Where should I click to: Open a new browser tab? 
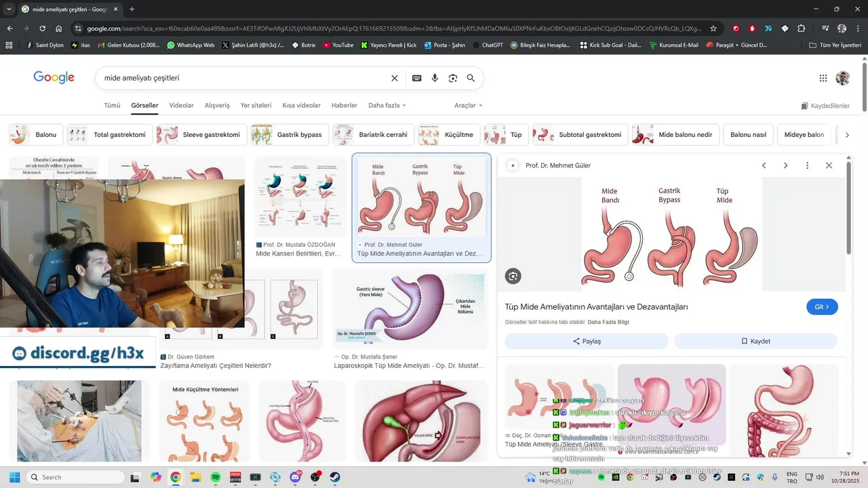[132, 9]
